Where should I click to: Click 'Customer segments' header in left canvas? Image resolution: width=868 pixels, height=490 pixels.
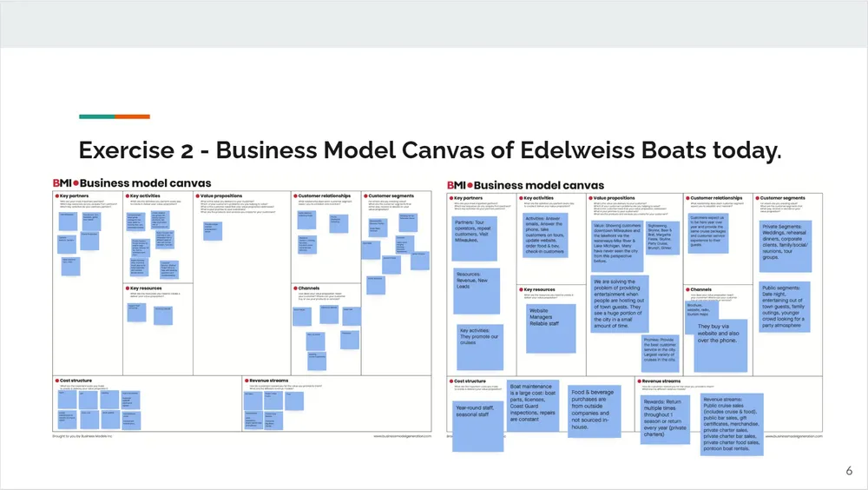[x=391, y=195]
